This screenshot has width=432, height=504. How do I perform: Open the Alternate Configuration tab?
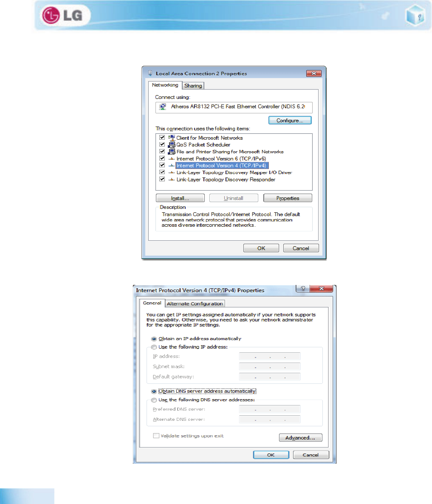[x=195, y=304]
